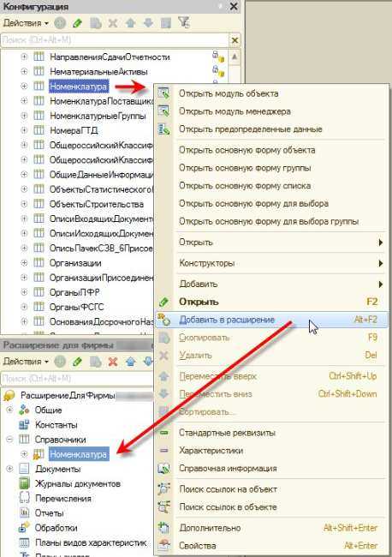Click the move up arrow in Конфигурация toolbar
Viewport: 392px width, 557px height.
click(130, 23)
